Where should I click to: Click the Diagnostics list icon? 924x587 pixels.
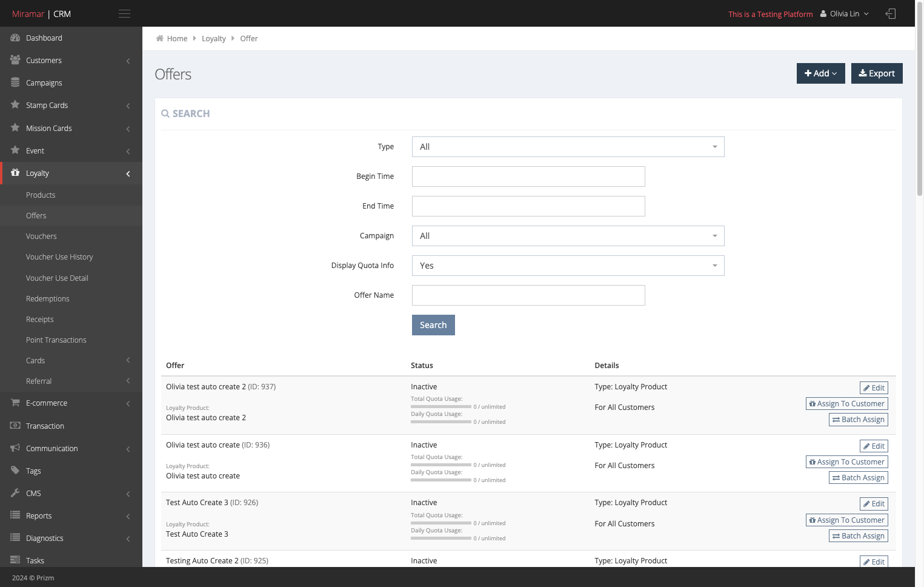pyautogui.click(x=15, y=538)
